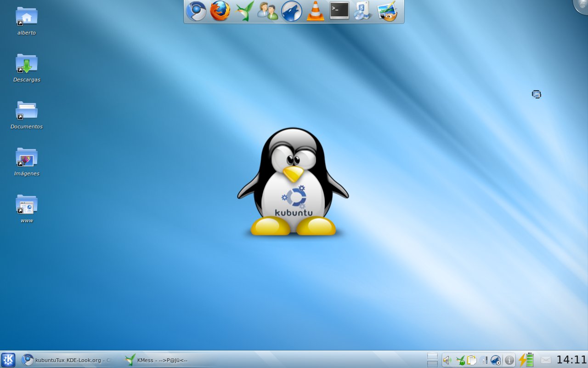Switch to the lower virtual desktop in pager

(432, 364)
